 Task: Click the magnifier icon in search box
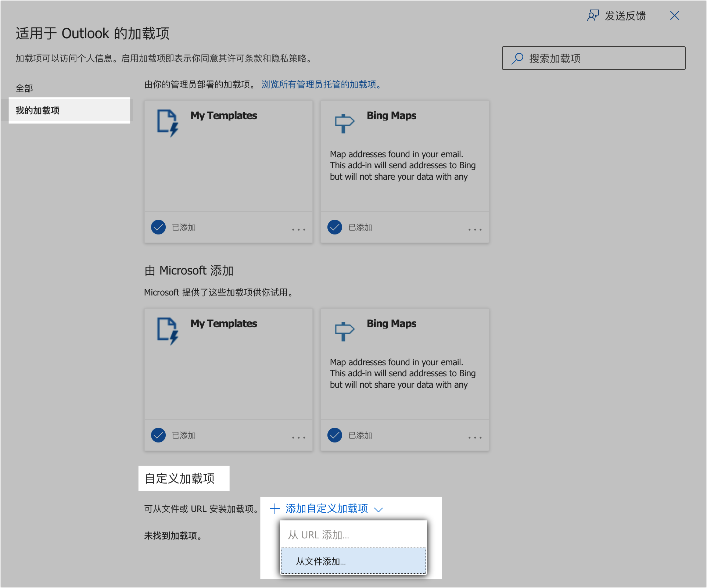pyautogui.click(x=517, y=58)
